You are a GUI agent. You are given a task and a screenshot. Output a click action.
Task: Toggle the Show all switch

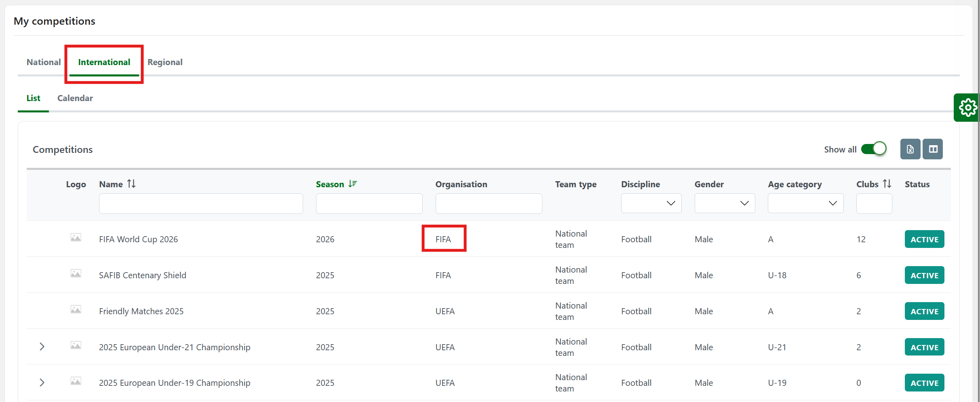(874, 149)
